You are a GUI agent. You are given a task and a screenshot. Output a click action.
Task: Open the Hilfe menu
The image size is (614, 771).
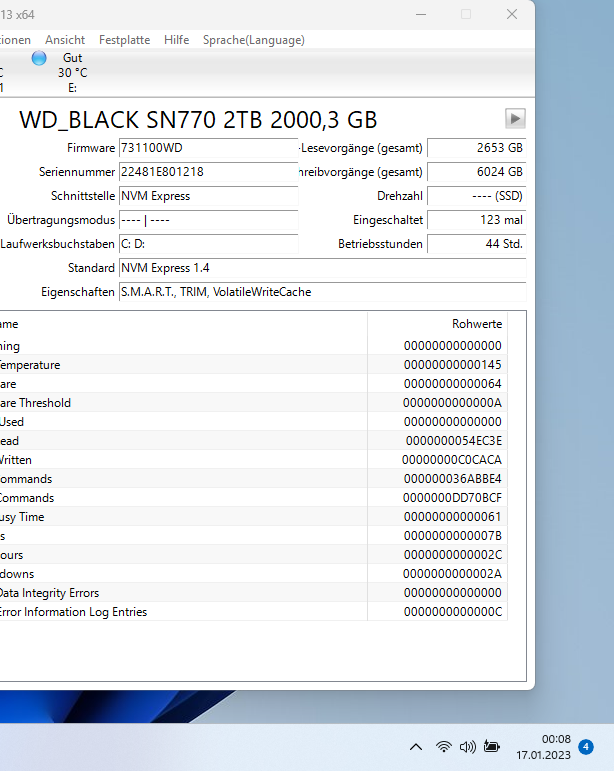pyautogui.click(x=176, y=40)
